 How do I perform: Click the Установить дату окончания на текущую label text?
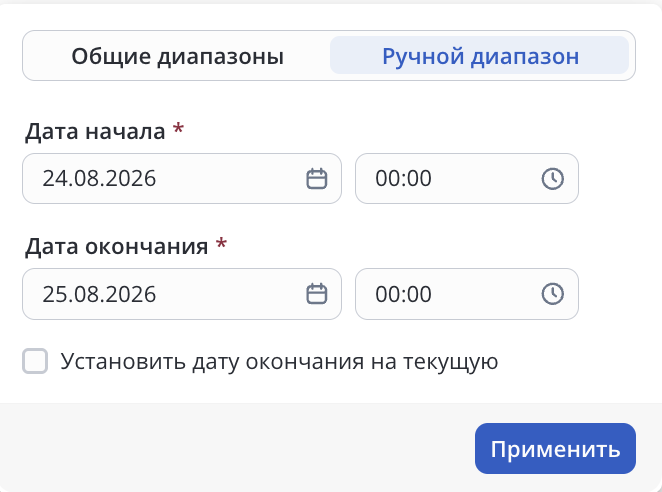[279, 362]
